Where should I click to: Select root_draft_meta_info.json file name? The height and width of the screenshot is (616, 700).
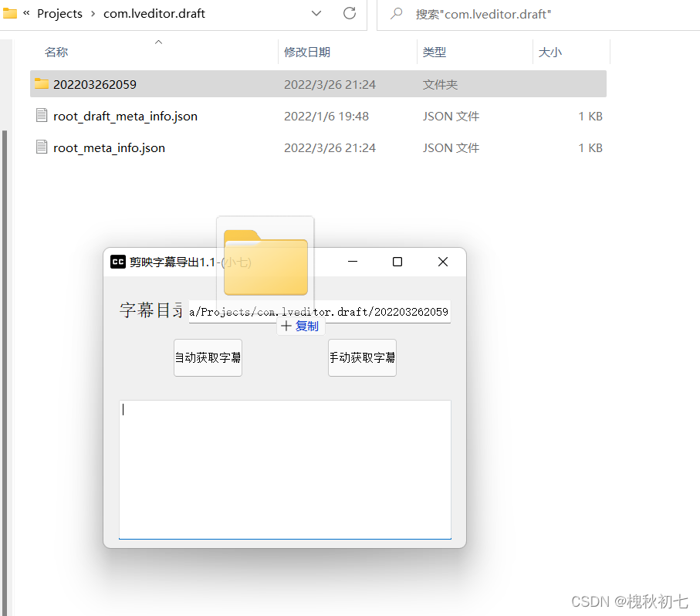(125, 117)
